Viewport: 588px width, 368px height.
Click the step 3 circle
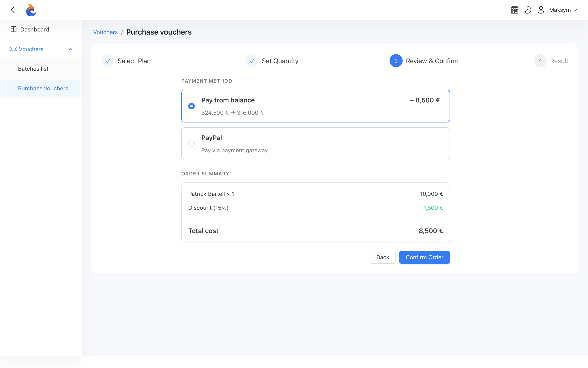[x=396, y=61]
